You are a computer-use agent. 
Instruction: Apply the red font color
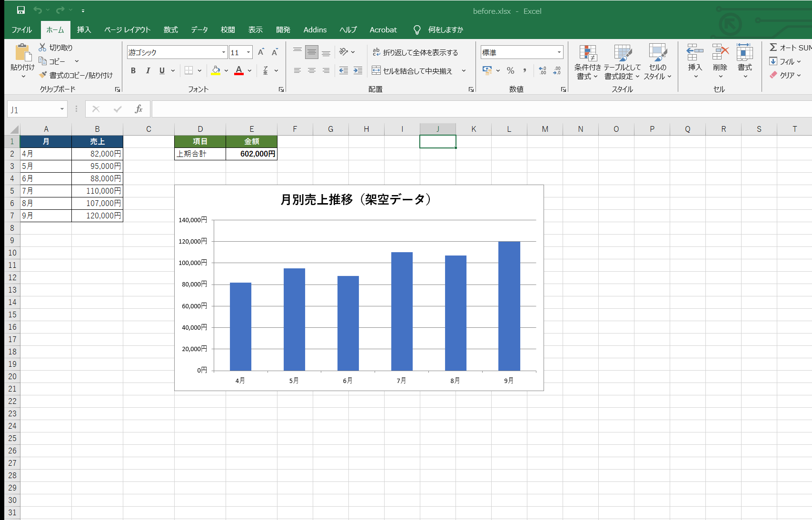(x=239, y=70)
